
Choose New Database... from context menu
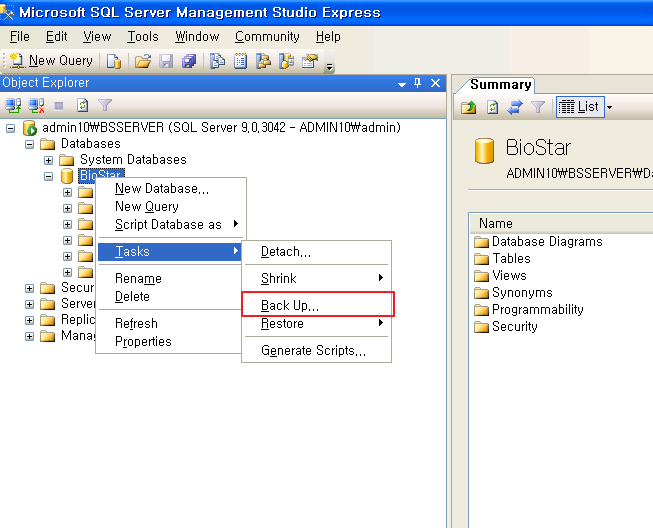[x=171, y=189]
